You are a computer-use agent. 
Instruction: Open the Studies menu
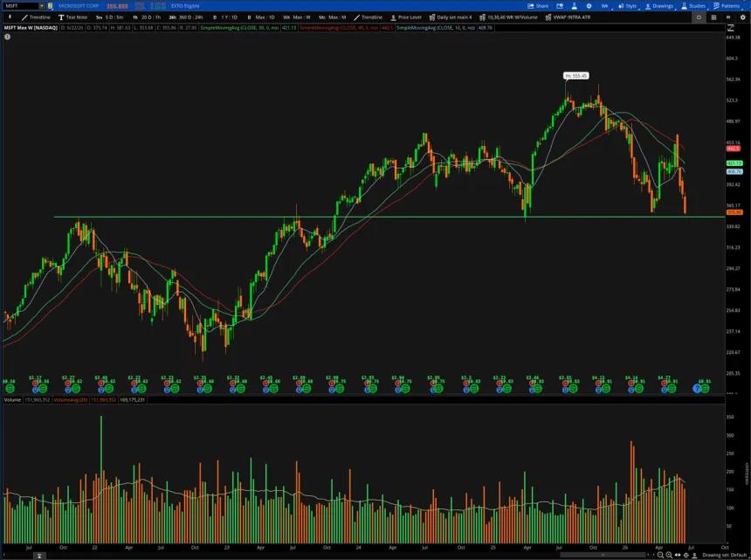tap(693, 6)
